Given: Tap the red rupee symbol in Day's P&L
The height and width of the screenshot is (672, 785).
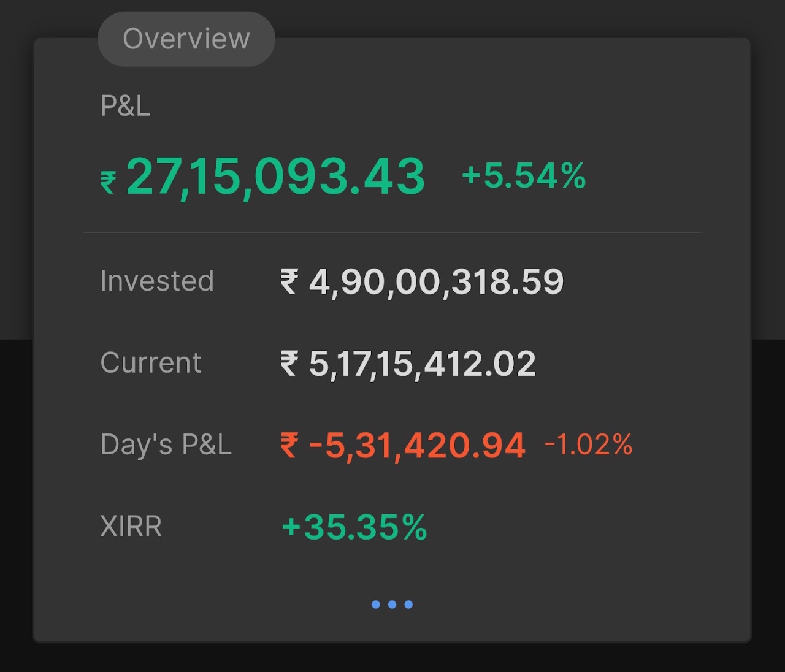Looking at the screenshot, I should 289,445.
